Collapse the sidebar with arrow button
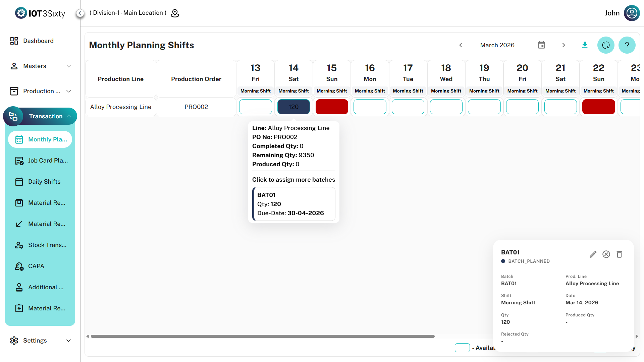Image resolution: width=644 pixels, height=362 pixels. click(80, 13)
